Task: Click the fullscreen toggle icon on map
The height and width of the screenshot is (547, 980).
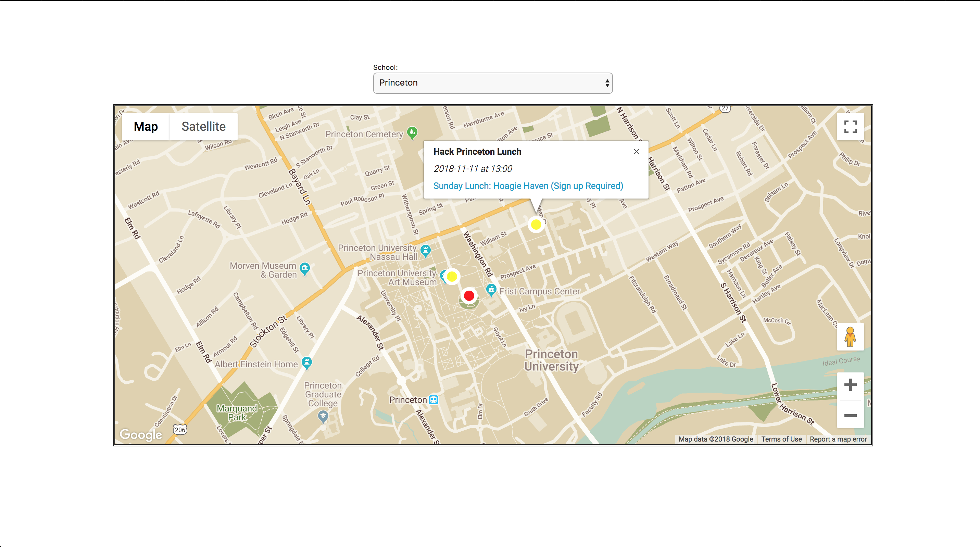Action: [x=850, y=127]
